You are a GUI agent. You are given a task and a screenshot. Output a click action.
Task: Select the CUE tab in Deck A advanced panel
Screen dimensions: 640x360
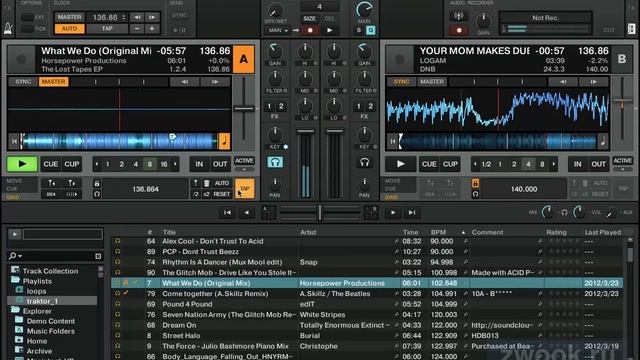(12, 189)
